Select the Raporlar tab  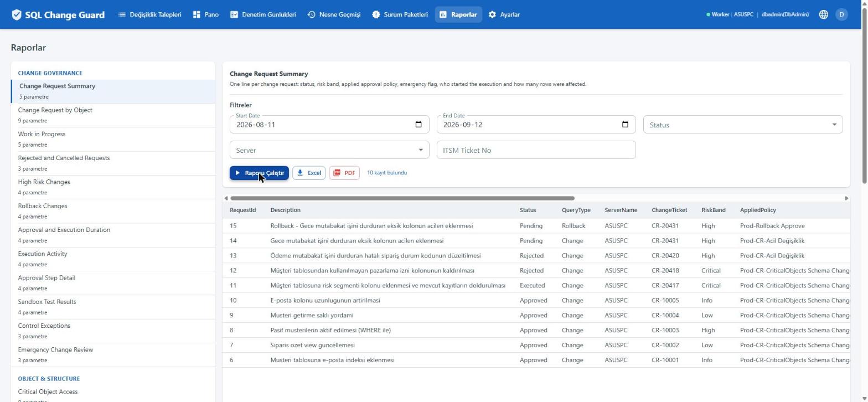point(458,15)
